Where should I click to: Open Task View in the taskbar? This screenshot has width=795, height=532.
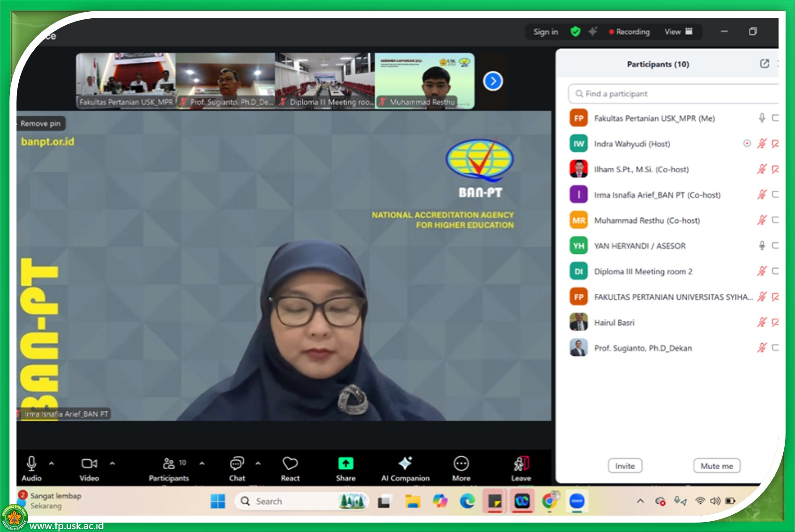tap(384, 502)
